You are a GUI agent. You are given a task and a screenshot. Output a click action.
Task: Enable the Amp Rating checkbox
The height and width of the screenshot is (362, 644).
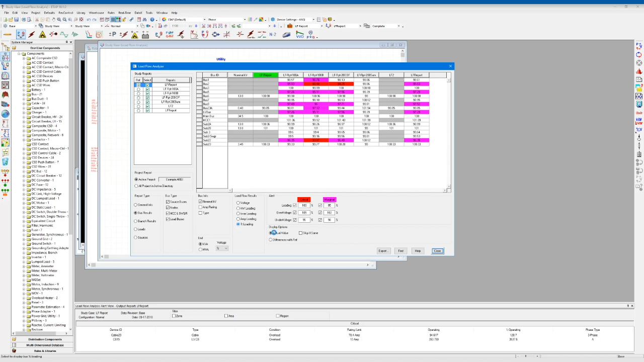point(200,207)
